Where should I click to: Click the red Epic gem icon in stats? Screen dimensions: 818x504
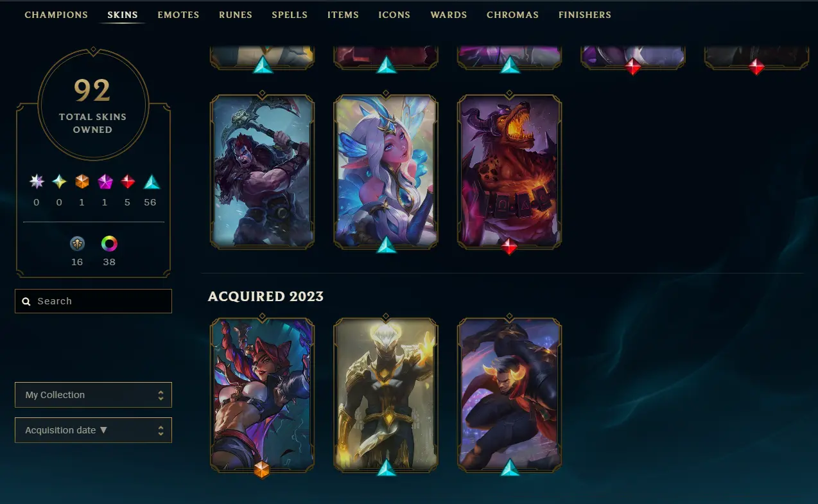[128, 182]
